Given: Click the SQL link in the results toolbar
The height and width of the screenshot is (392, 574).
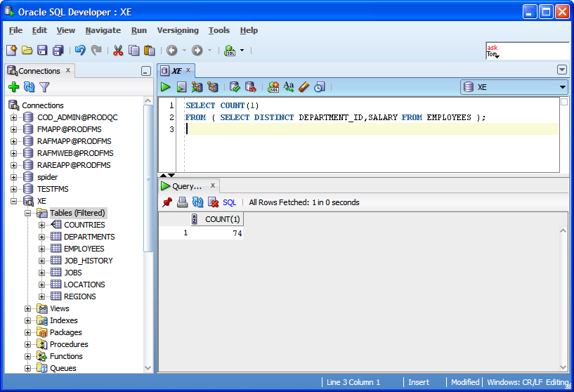Looking at the screenshot, I should coord(229,202).
